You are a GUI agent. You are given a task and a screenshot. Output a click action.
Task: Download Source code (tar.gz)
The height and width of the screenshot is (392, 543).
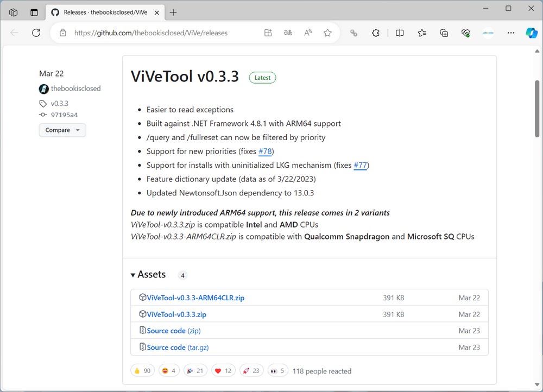(178, 347)
